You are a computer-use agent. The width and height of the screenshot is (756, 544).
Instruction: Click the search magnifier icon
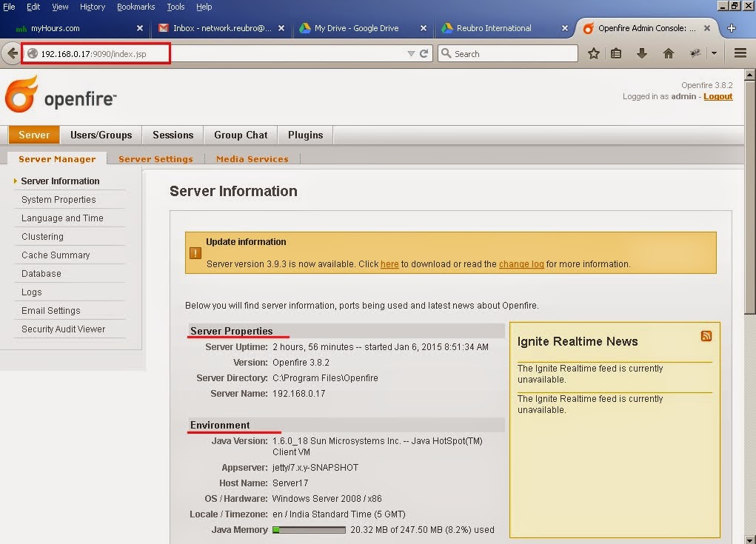(x=446, y=53)
